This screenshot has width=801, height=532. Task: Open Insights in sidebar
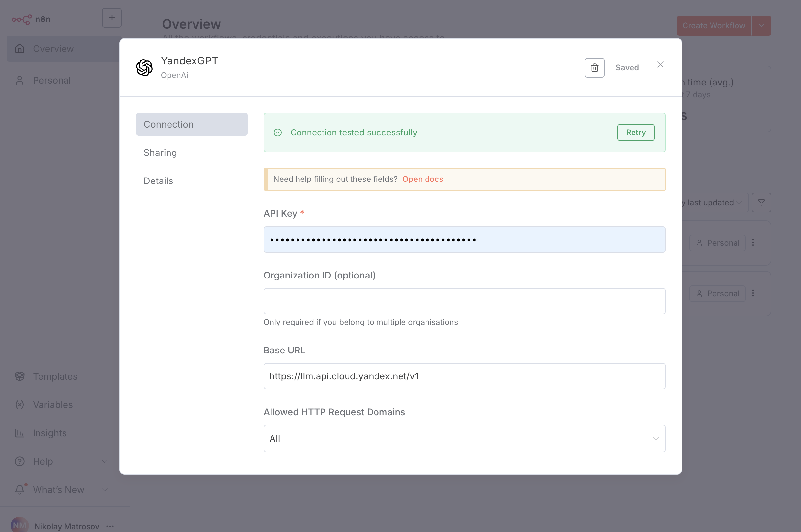click(x=64, y=433)
